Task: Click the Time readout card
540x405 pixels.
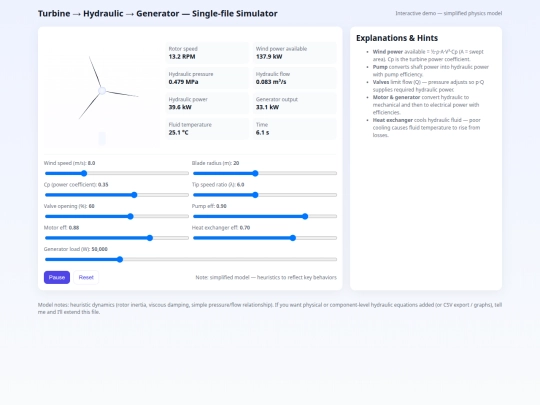Action: (295, 129)
